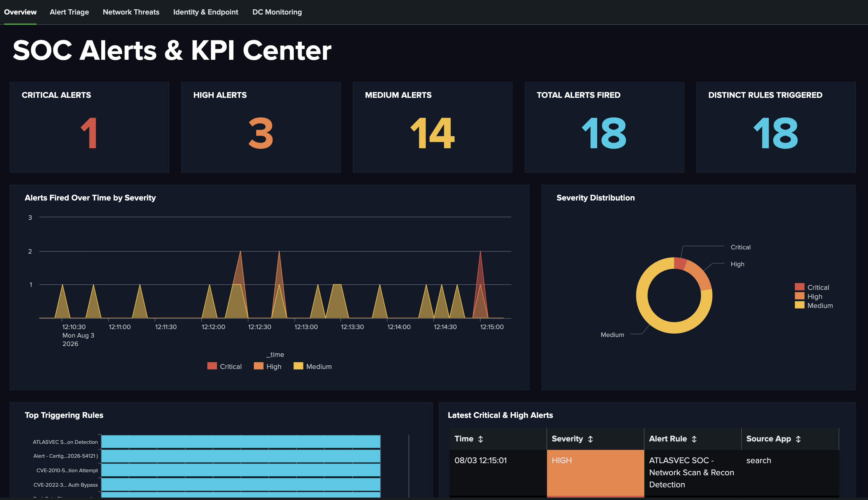Image resolution: width=868 pixels, height=500 pixels.
Task: Click the Medium Alerts value 14
Action: 432,133
